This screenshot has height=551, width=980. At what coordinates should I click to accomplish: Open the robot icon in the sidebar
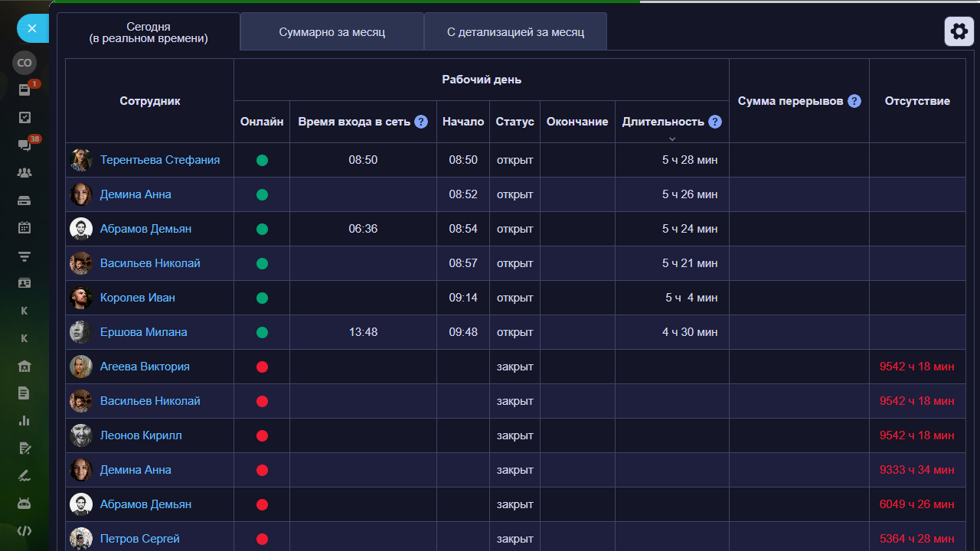[x=24, y=504]
